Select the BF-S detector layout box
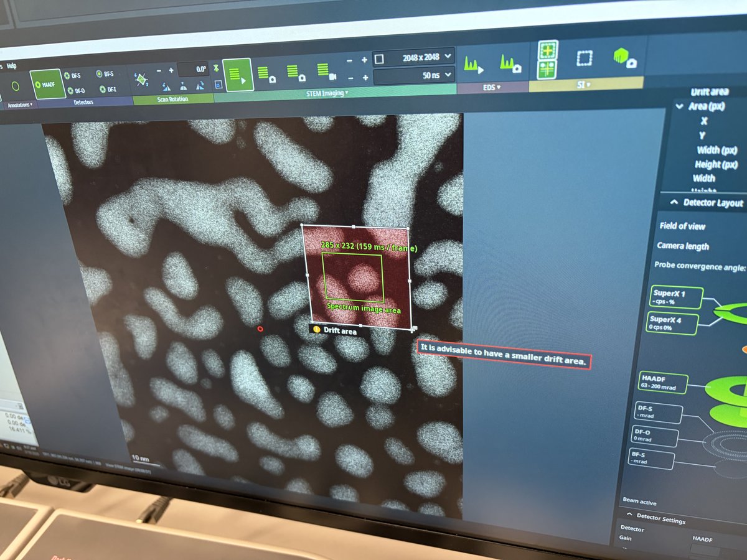 point(652,460)
